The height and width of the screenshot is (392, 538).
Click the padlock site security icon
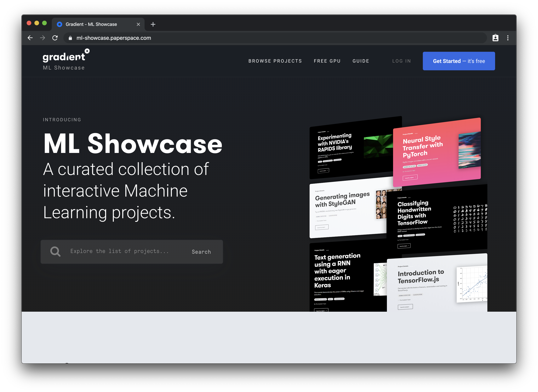point(70,38)
